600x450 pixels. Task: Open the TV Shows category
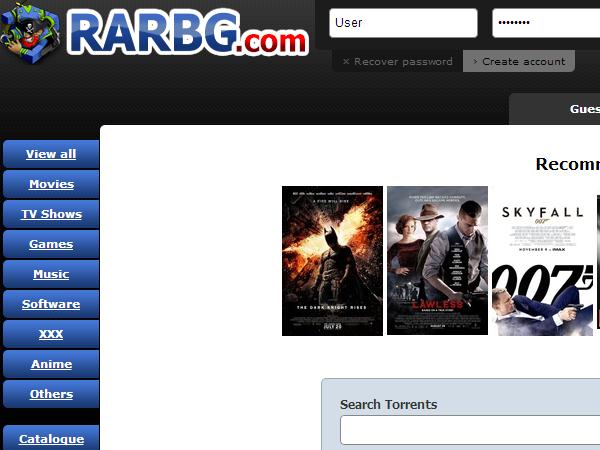point(51,214)
